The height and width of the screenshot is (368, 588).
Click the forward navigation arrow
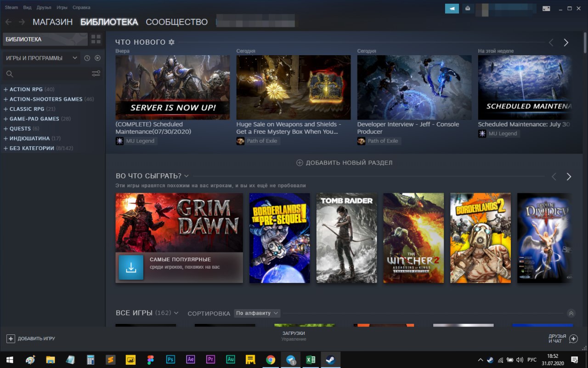pyautogui.click(x=22, y=22)
